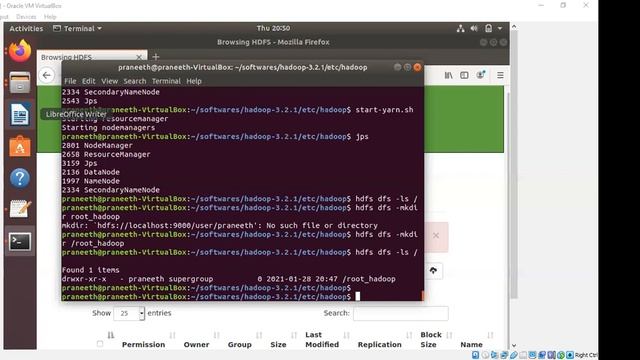Open VirtualBox Help menu

(x=50, y=17)
